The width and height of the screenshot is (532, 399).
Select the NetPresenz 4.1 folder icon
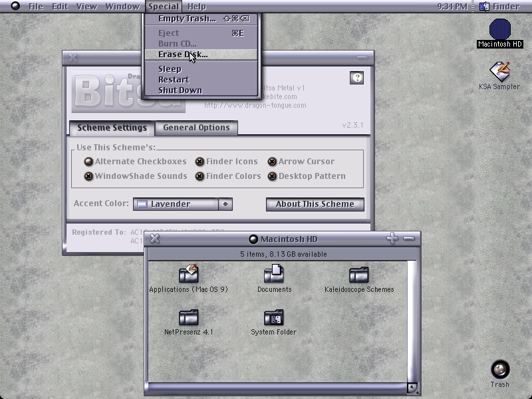(189, 317)
